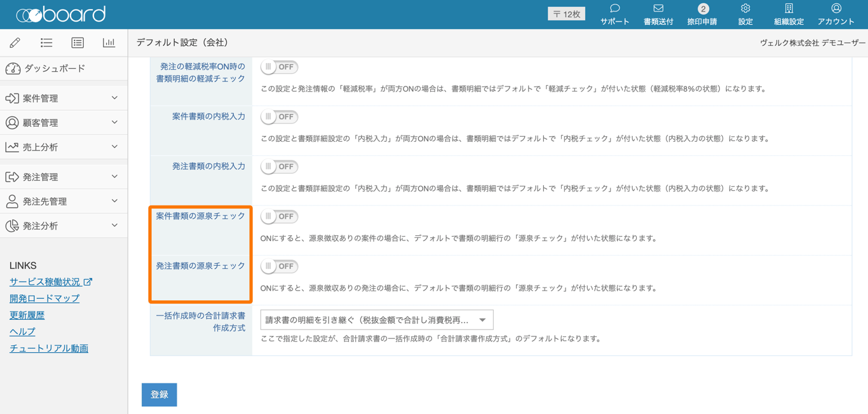Expand 顧客管理 chevron
The height and width of the screenshot is (414, 868).
pos(114,122)
